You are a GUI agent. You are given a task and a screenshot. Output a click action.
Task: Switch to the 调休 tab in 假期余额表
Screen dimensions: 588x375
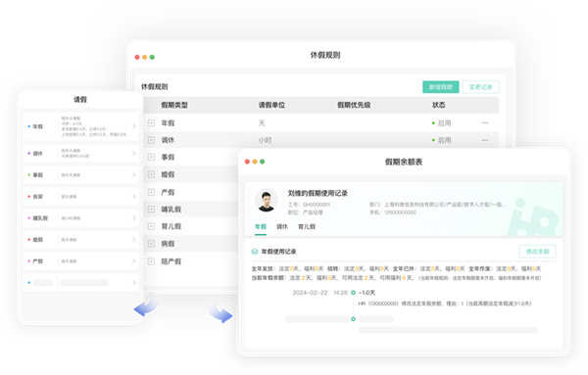click(x=282, y=226)
